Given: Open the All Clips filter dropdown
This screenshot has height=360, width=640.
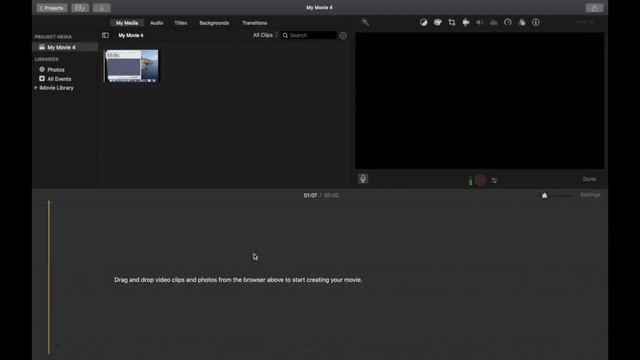Looking at the screenshot, I should click(x=265, y=35).
